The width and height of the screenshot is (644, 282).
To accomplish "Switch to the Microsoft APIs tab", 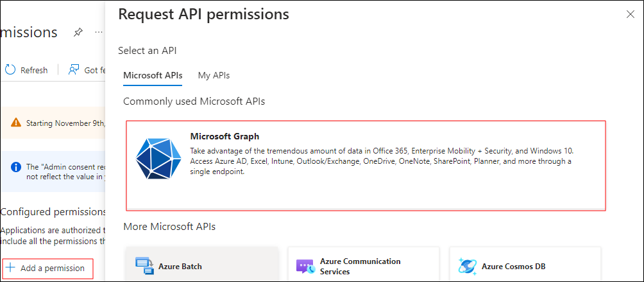I will click(x=153, y=75).
